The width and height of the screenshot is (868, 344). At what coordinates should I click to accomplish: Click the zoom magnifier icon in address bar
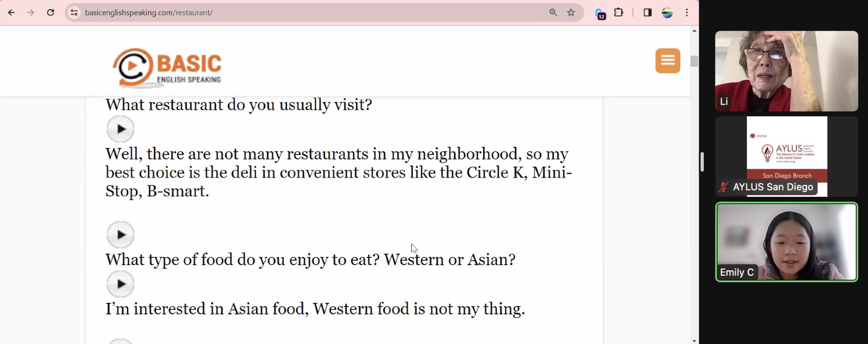tap(553, 13)
